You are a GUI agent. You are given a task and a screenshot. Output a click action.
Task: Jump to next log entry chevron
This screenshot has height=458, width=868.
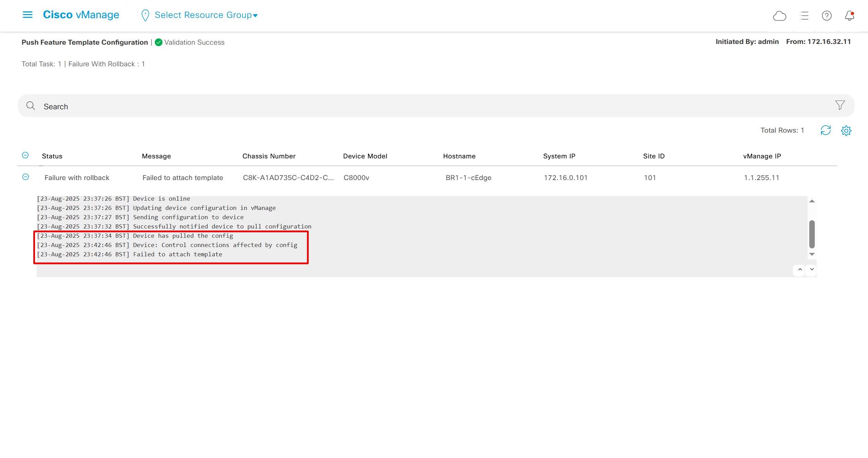pos(812,270)
